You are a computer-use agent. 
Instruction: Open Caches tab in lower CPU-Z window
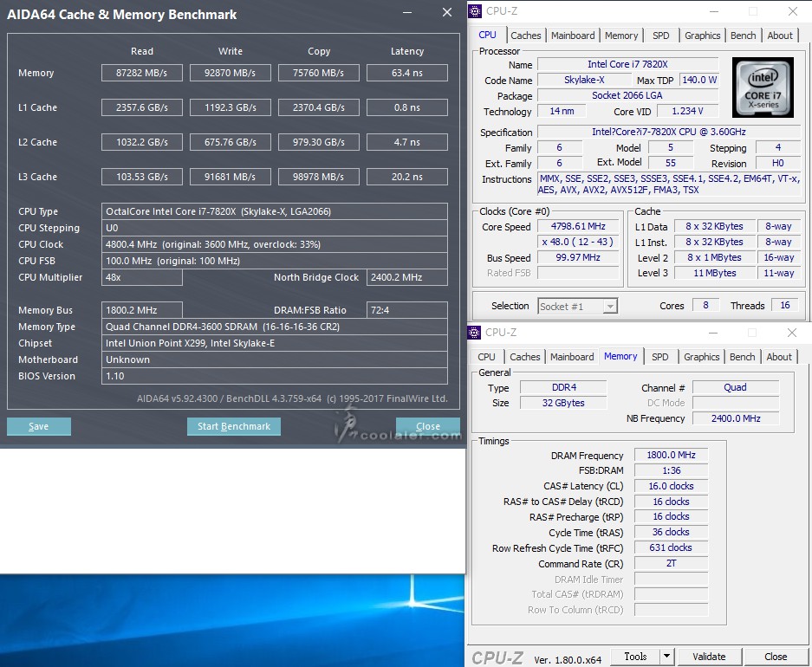pyautogui.click(x=524, y=357)
